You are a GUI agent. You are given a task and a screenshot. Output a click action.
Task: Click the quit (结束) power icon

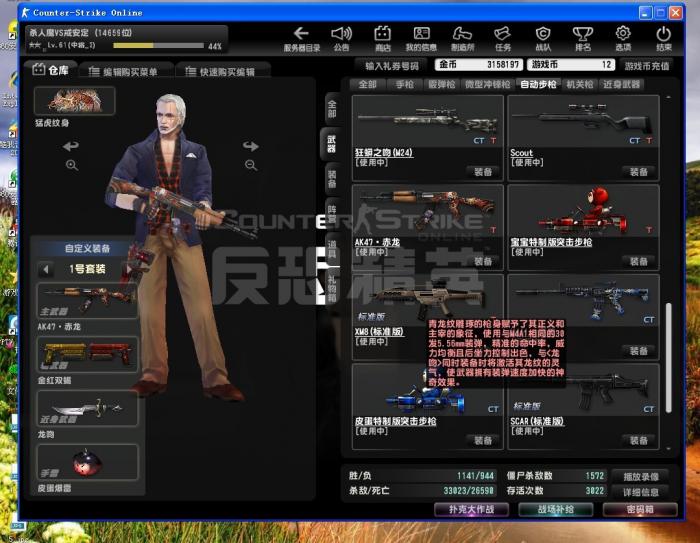click(663, 38)
